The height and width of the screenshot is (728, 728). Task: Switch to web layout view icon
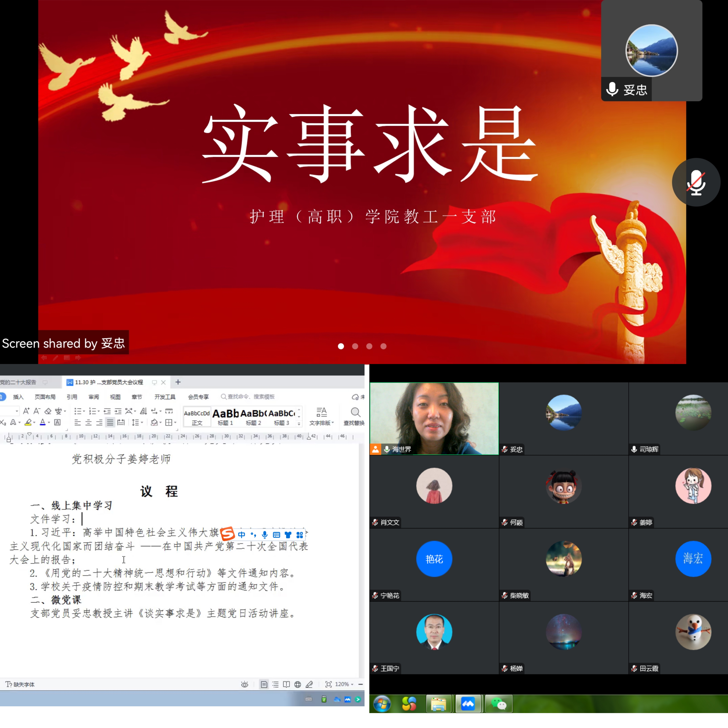tap(298, 684)
